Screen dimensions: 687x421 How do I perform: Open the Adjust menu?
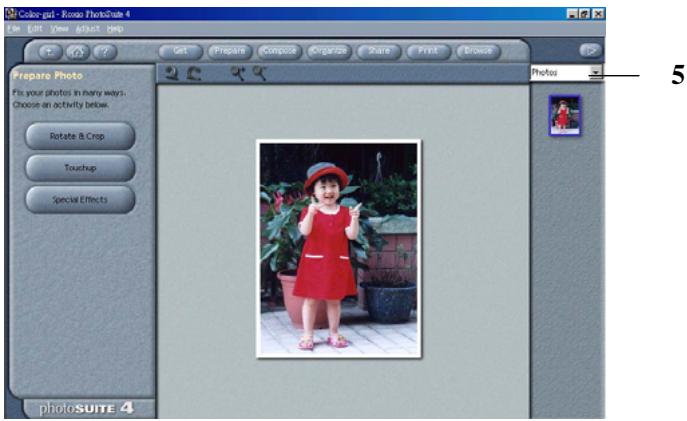88,29
